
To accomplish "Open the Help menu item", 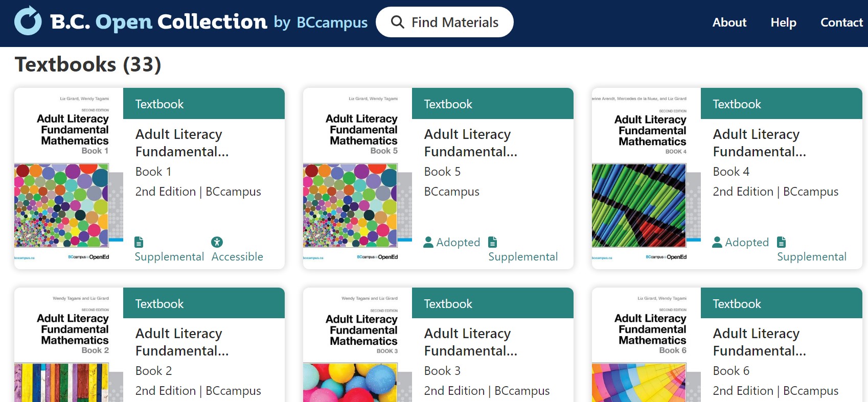I will [x=783, y=22].
